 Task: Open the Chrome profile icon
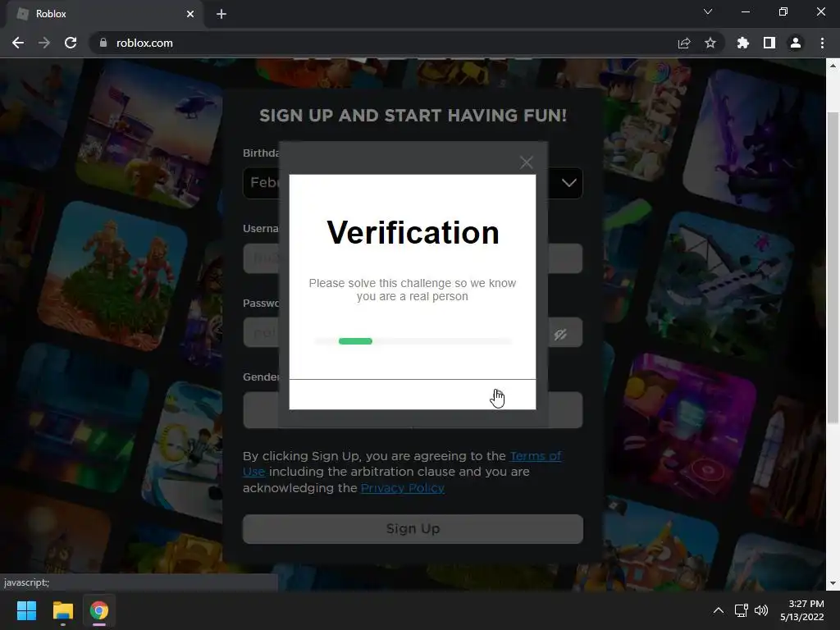click(796, 43)
